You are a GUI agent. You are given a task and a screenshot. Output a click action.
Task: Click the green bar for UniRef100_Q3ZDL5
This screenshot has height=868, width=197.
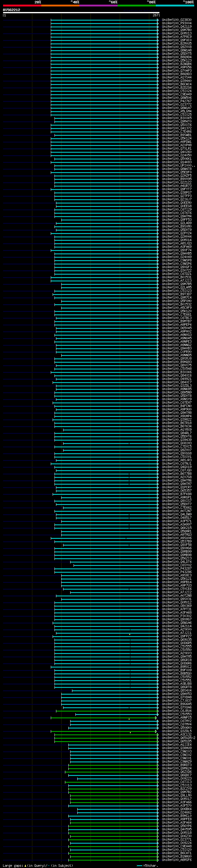coord(104,731)
